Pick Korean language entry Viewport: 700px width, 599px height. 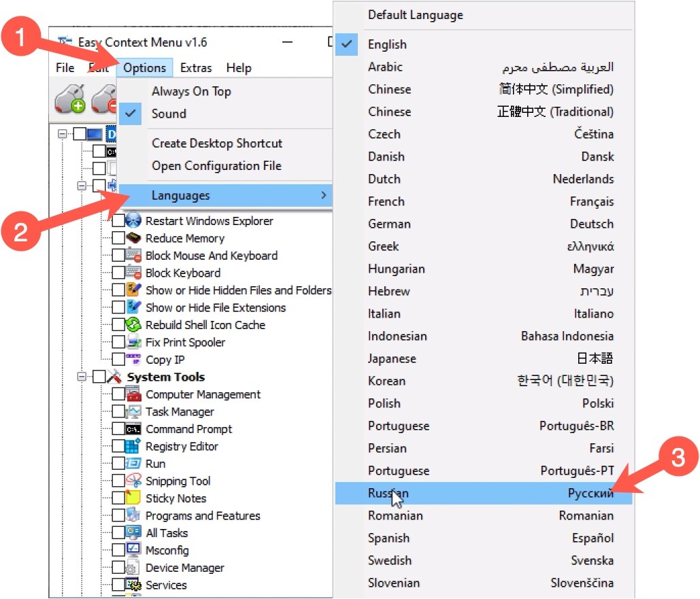click(x=484, y=381)
